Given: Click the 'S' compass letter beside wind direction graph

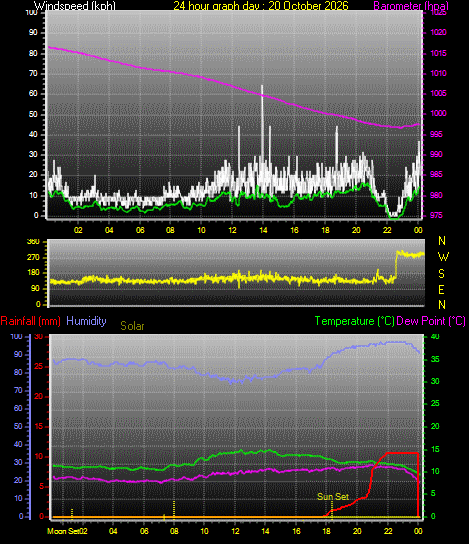Looking at the screenshot, I should point(441,273).
